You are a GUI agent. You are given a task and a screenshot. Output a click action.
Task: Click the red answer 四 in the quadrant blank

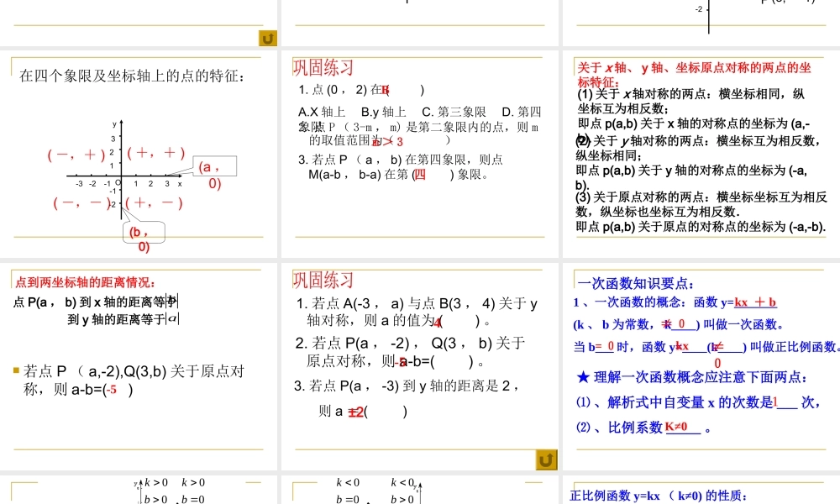coord(421,175)
